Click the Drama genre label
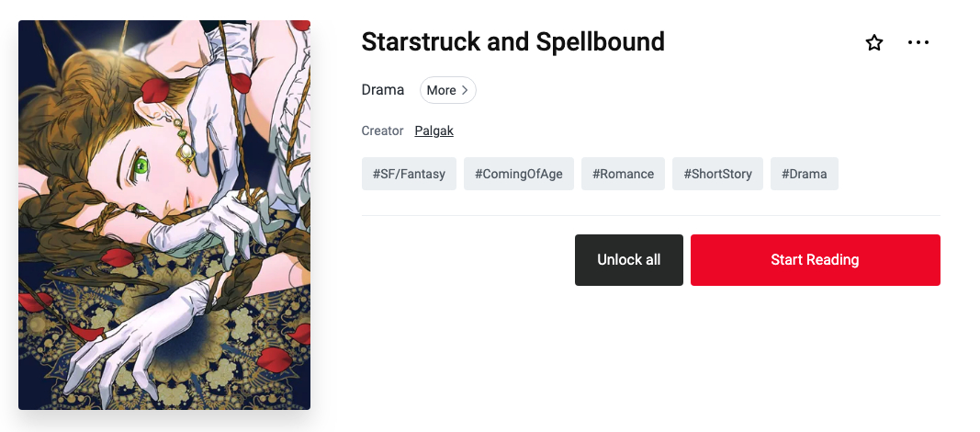 383,90
